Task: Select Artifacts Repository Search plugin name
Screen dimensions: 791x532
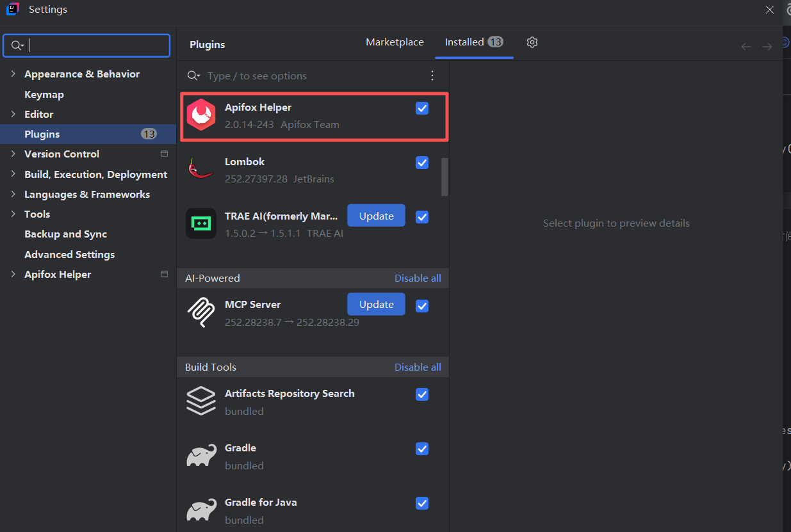Action: tap(289, 393)
